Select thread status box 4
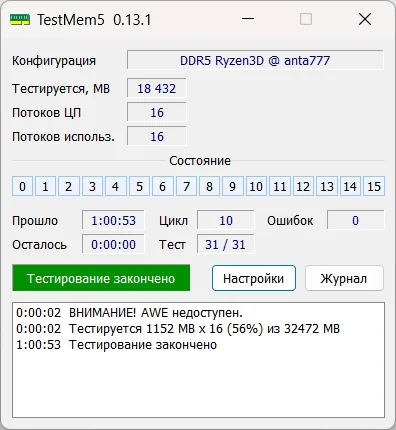396x430 pixels. [x=116, y=186]
